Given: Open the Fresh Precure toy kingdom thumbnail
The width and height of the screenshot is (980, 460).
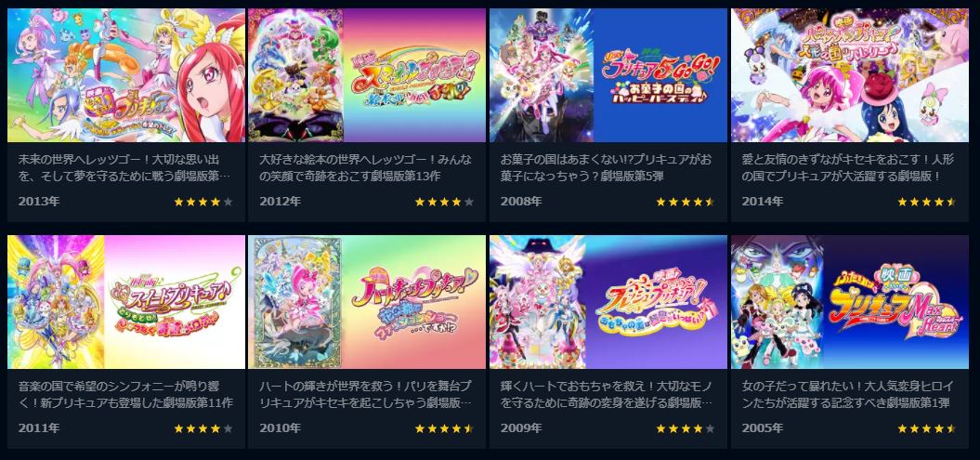Looking at the screenshot, I should coord(608,302).
